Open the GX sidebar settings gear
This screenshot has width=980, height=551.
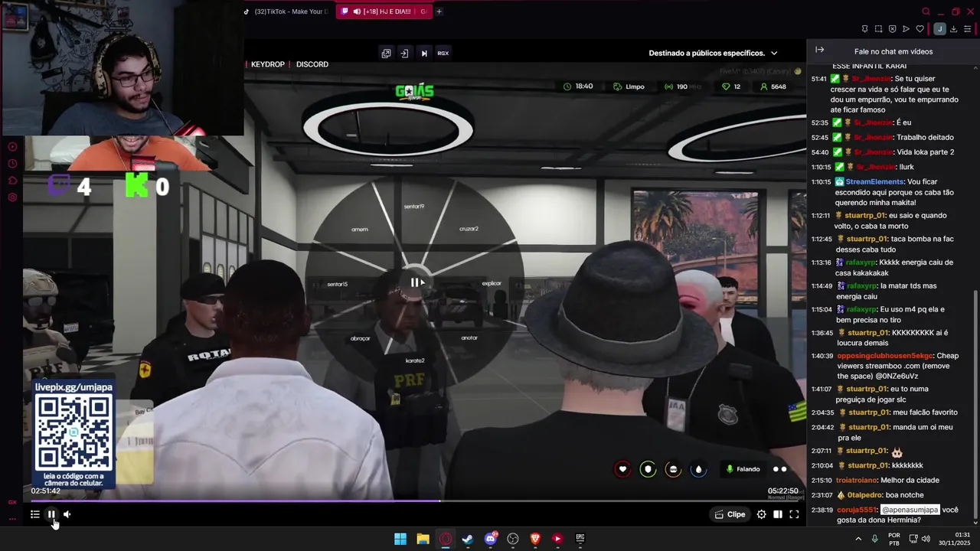tap(12, 197)
